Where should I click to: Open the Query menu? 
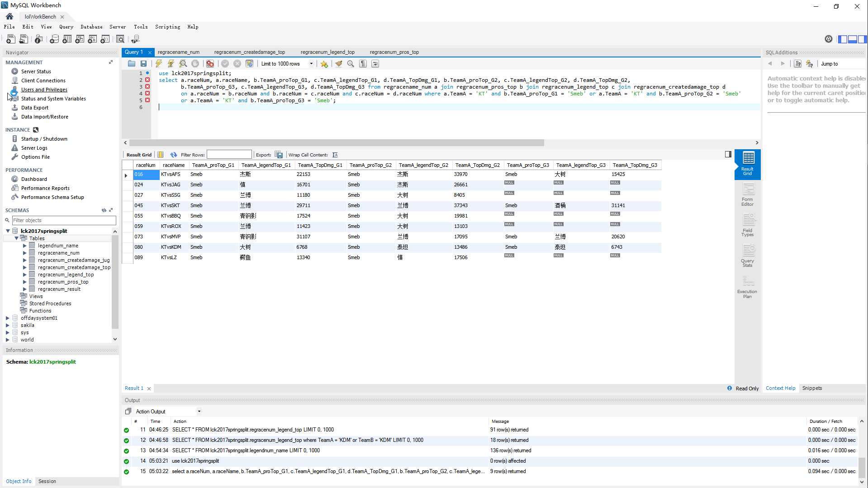tap(66, 27)
